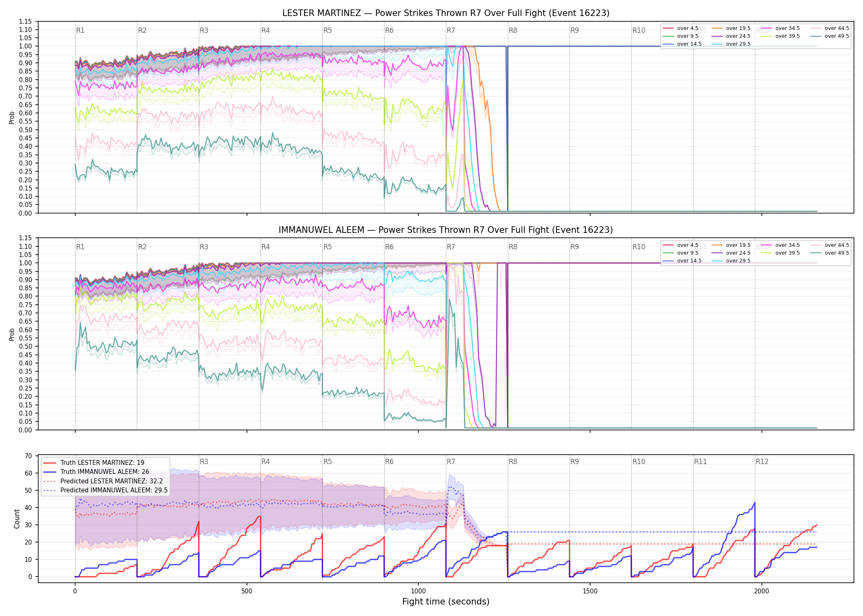Click 'Predicted LESTER MARTINEZ: 32.2' legend entry
This screenshot has height=616, width=863.
pos(103,481)
